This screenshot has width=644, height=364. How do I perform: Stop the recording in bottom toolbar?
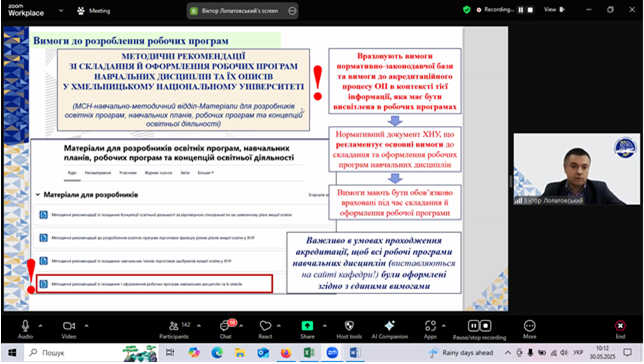(485, 326)
